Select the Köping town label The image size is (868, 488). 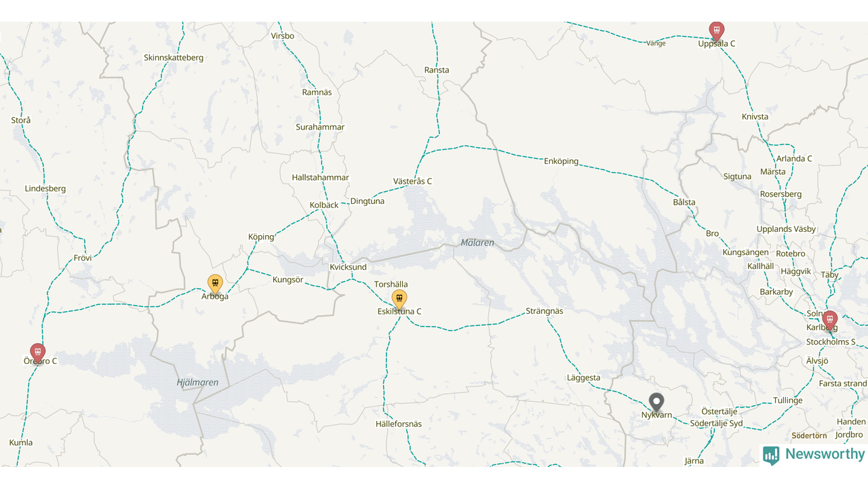click(x=261, y=237)
